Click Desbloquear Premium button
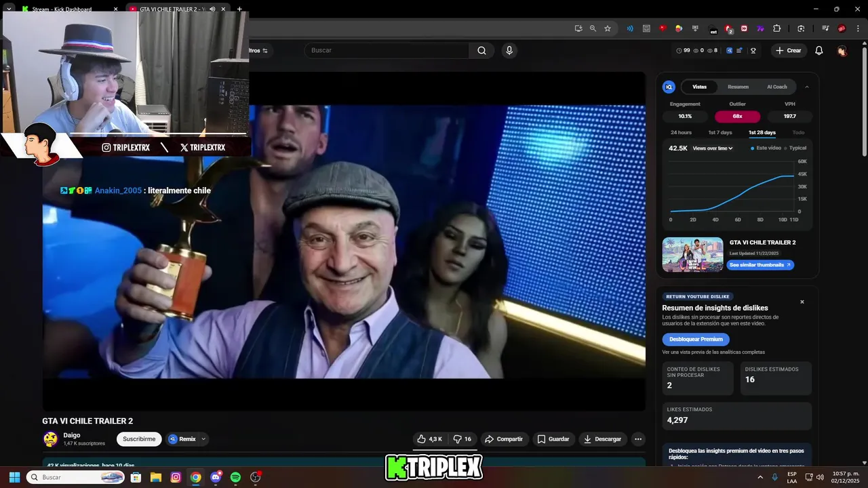 (x=696, y=339)
